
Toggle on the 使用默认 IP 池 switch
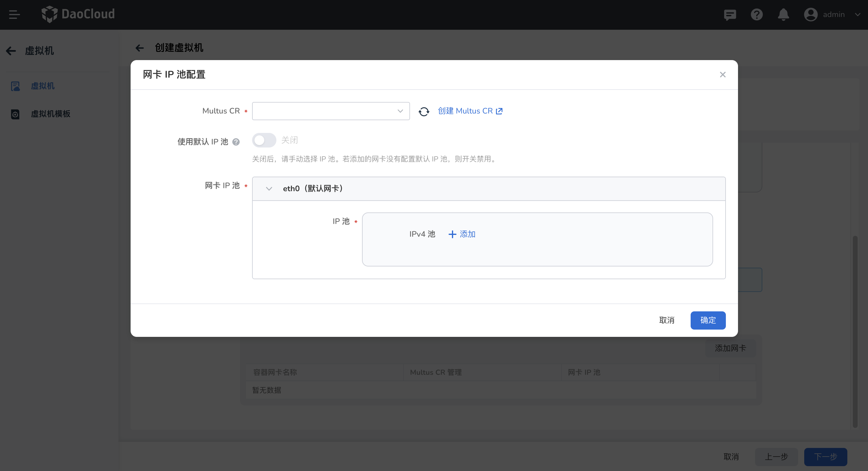point(264,140)
